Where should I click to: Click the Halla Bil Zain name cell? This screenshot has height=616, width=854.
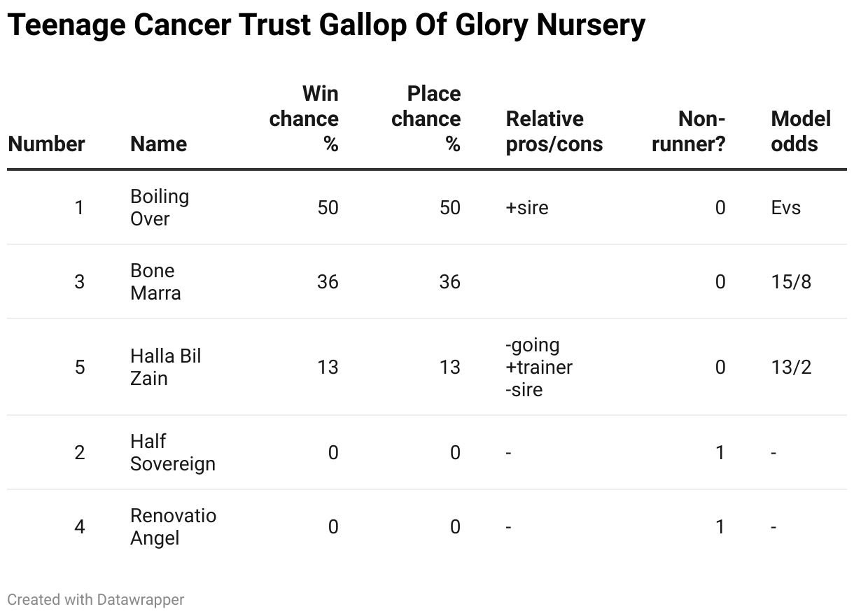click(165, 367)
